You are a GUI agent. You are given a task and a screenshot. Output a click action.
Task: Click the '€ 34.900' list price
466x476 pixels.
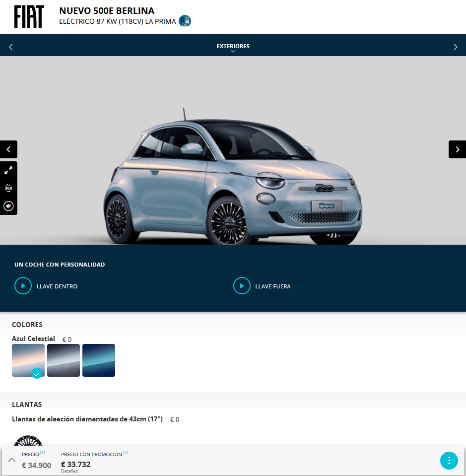tap(36, 466)
